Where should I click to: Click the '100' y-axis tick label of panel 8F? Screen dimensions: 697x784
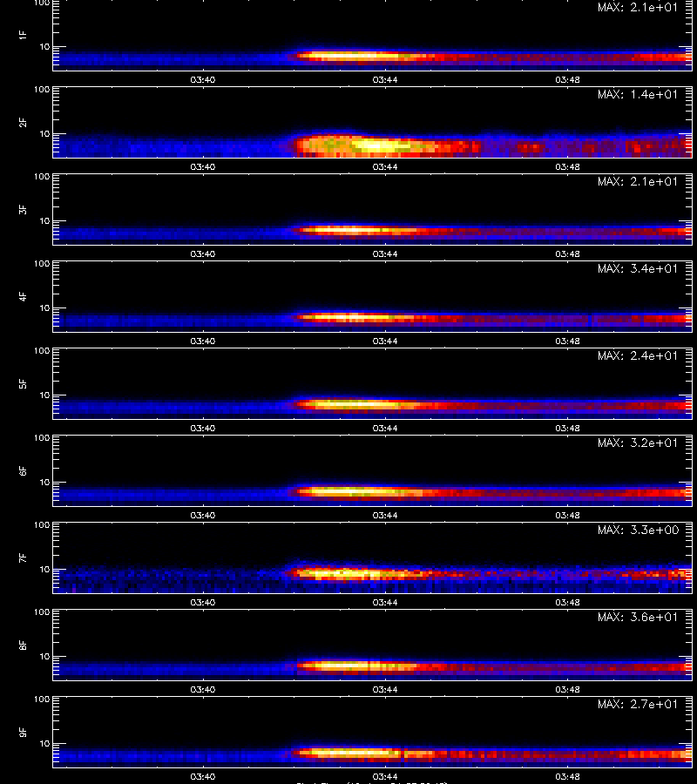[x=42, y=612]
